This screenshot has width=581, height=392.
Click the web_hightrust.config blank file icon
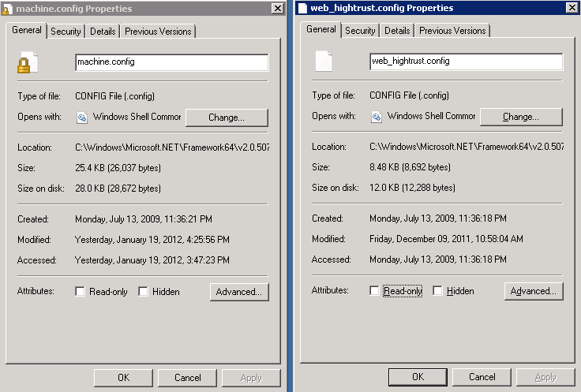324,62
